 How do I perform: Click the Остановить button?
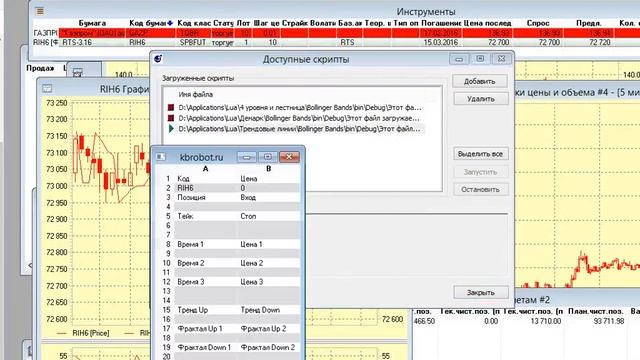480,189
